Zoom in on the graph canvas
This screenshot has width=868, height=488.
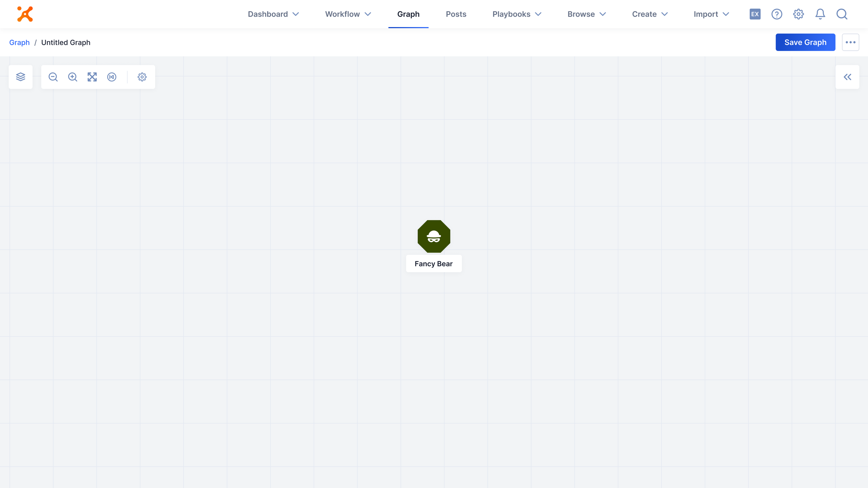coord(73,77)
